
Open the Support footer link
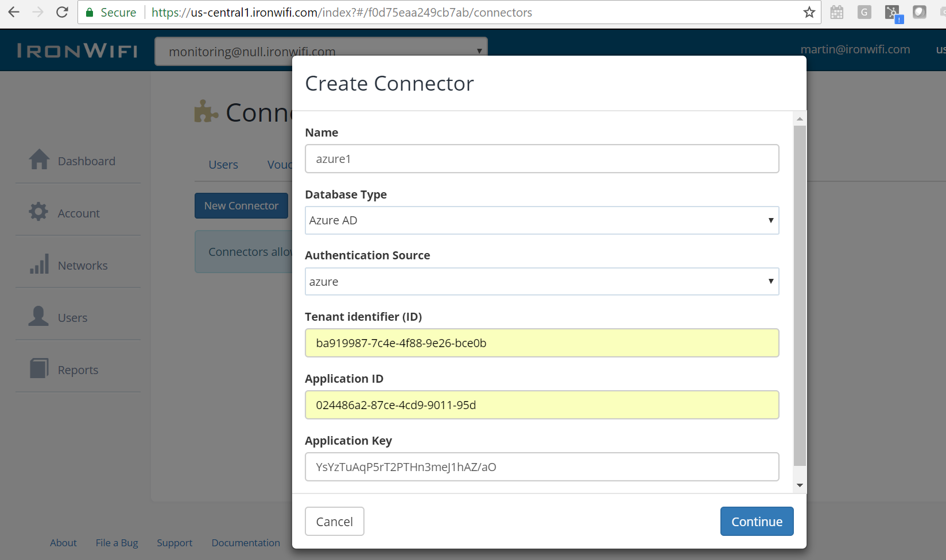pyautogui.click(x=175, y=543)
